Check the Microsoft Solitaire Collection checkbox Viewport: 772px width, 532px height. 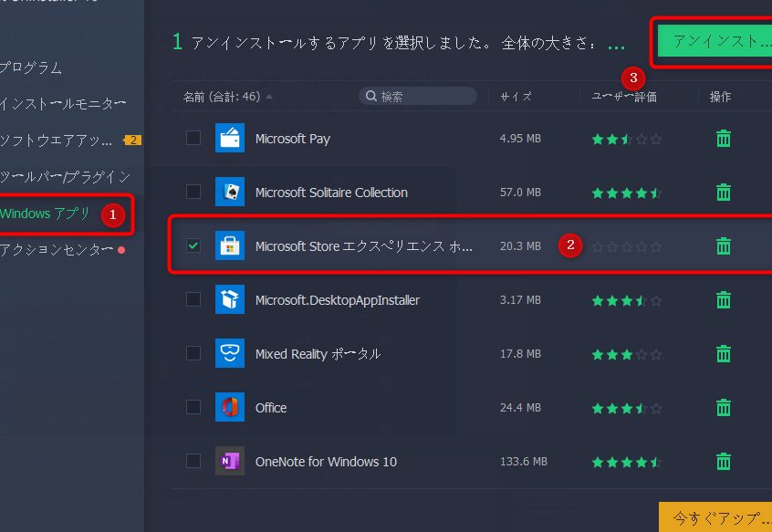coord(193,192)
